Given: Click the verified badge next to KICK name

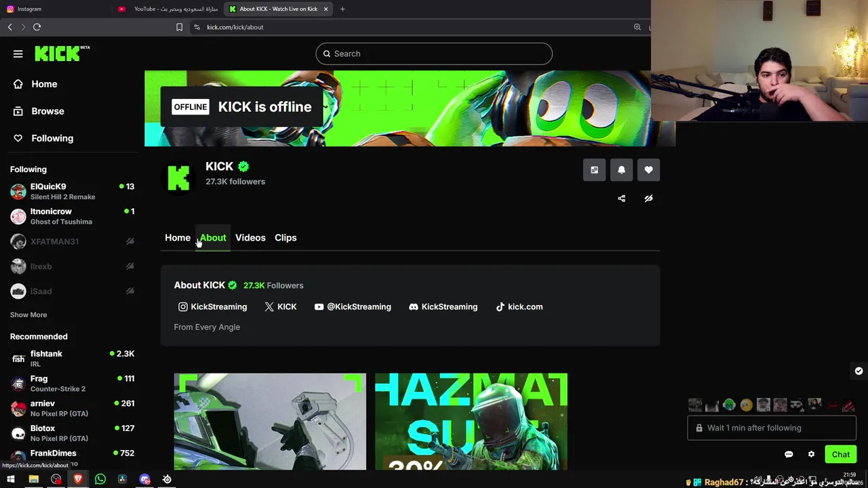Looking at the screenshot, I should tap(243, 167).
